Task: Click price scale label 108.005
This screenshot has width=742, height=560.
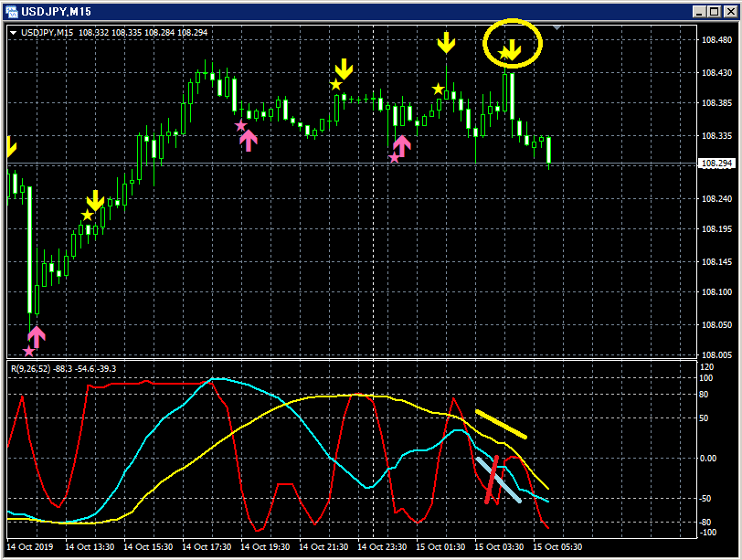Action: (716, 354)
